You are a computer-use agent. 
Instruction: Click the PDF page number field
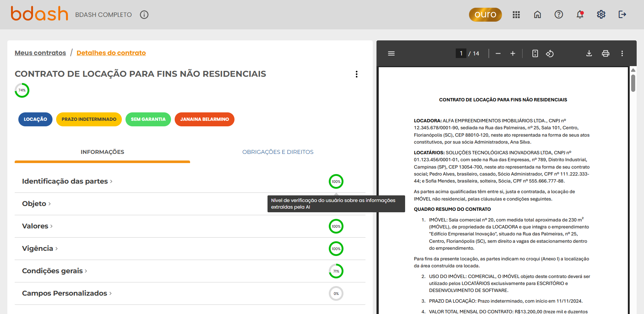coord(461,54)
